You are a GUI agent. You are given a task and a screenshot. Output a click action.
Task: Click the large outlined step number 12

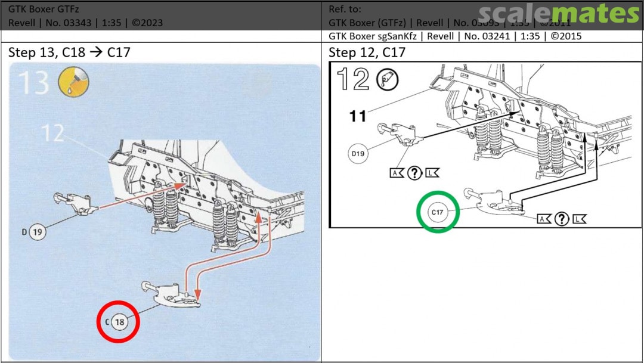tap(352, 79)
